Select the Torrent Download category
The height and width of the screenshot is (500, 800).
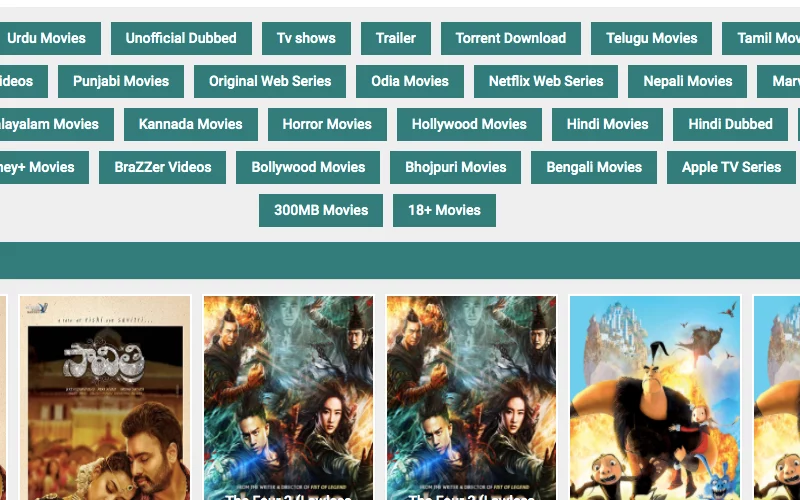click(x=511, y=38)
